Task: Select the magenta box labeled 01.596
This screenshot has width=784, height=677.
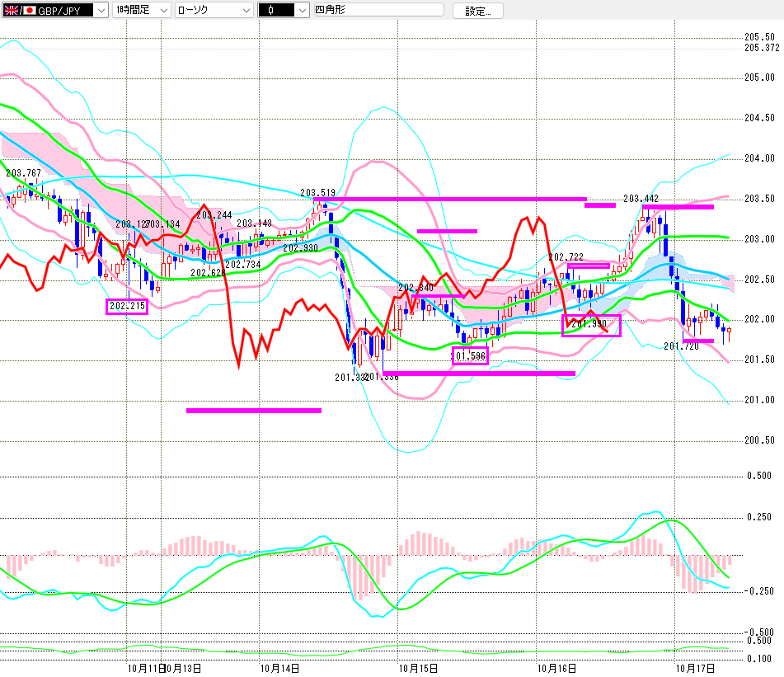Action: tap(470, 356)
